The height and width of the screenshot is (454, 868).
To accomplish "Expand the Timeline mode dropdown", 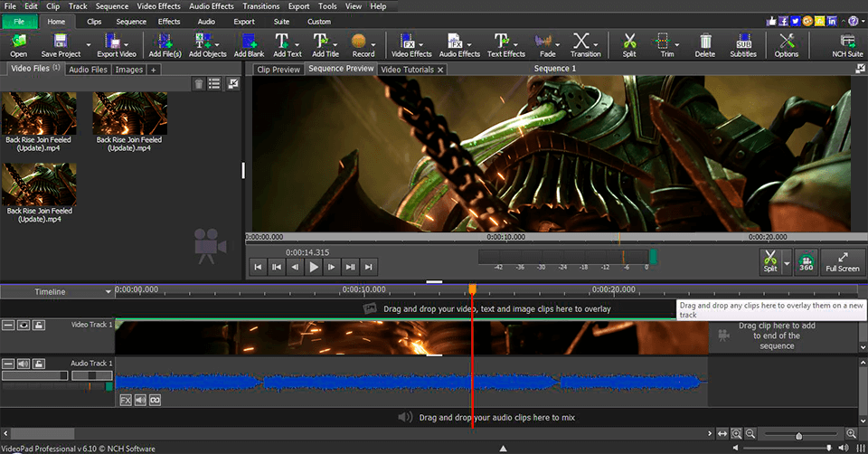I will (108, 292).
